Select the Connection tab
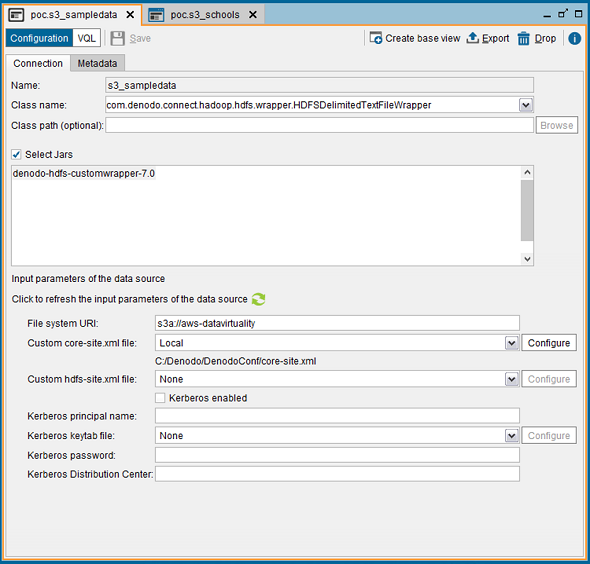This screenshot has width=590, height=564. (38, 63)
